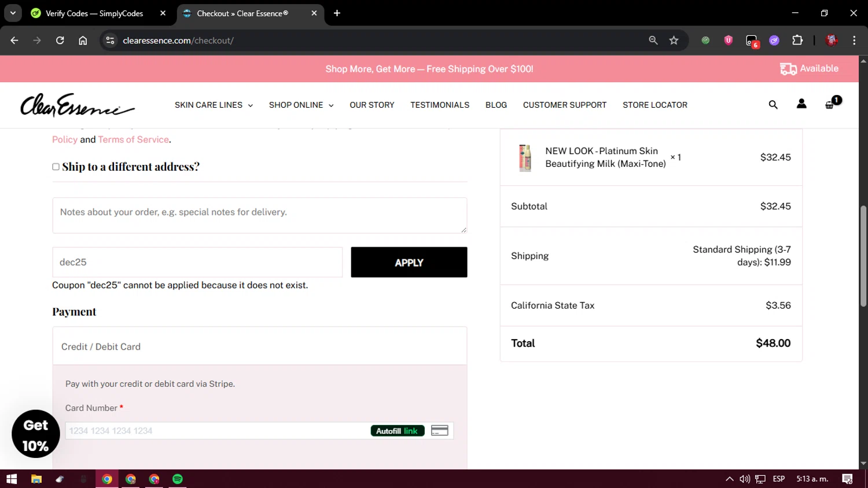
Task: Open a new browser tab
Action: (x=337, y=13)
